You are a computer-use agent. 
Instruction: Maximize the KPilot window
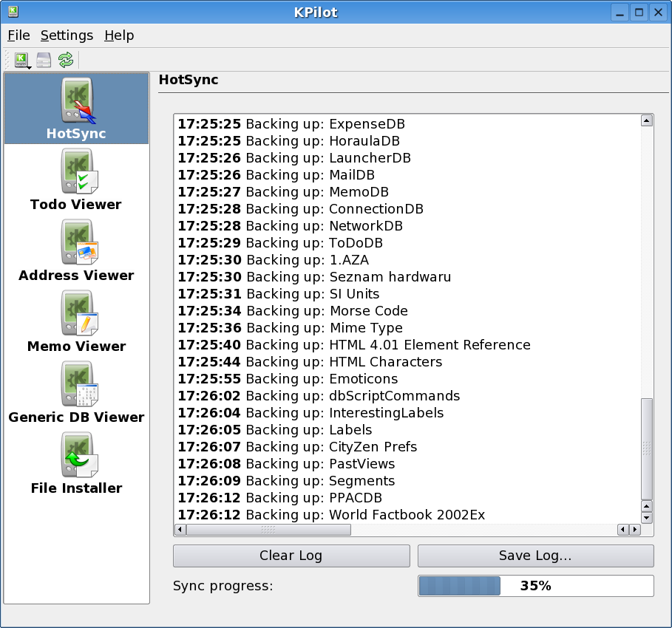[639, 13]
